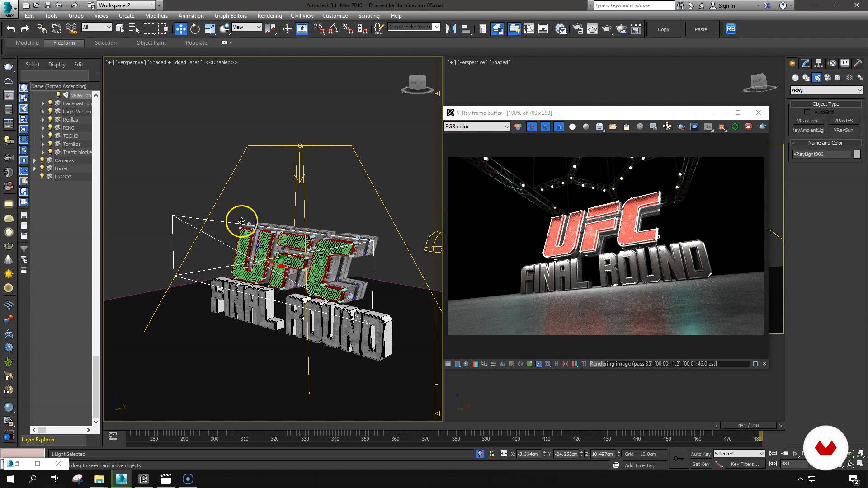Click the Redo arrow in main toolbar
This screenshot has height=488, width=868.
[x=25, y=29]
